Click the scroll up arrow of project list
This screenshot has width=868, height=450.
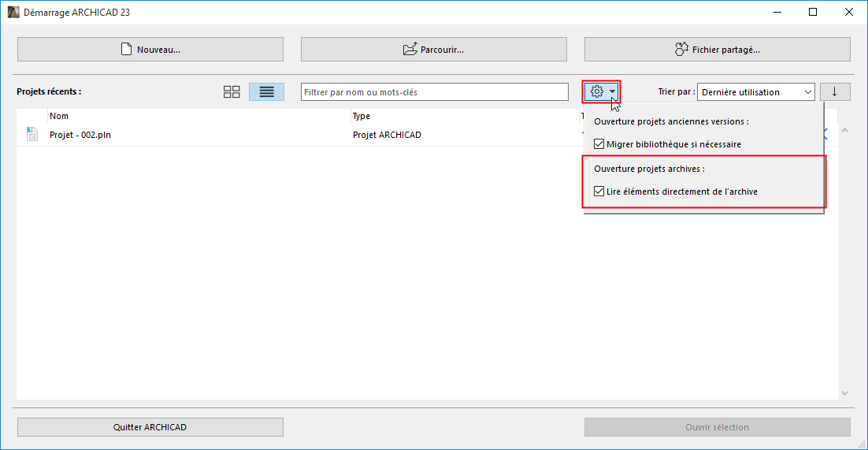tap(844, 130)
